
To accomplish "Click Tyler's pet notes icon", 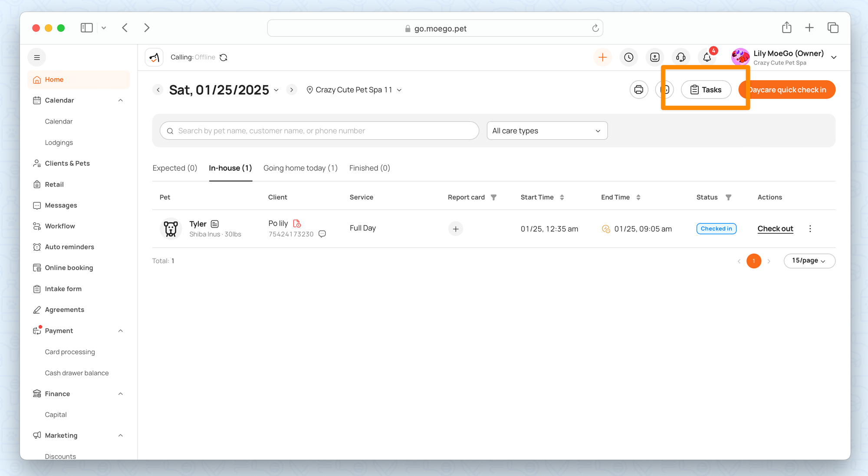I will click(215, 224).
